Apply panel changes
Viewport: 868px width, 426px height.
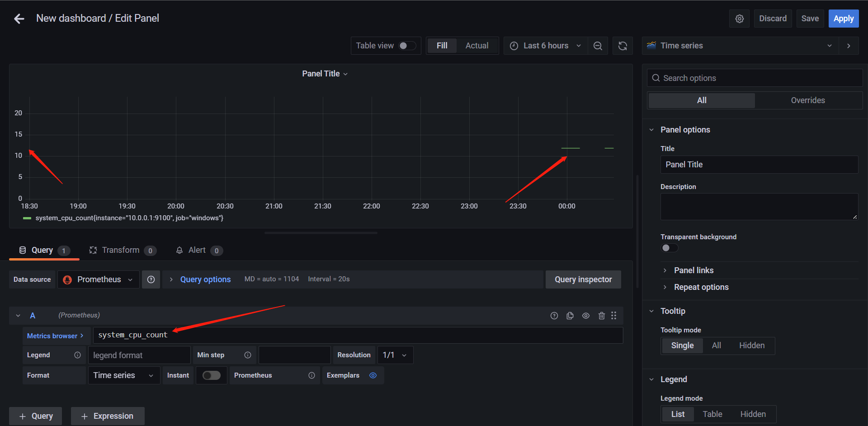844,19
